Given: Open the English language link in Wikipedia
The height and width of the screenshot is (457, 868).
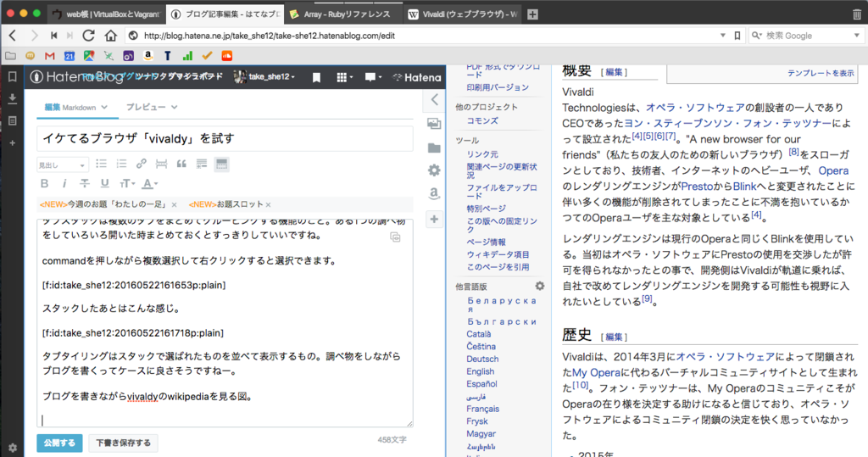Looking at the screenshot, I should pos(480,371).
